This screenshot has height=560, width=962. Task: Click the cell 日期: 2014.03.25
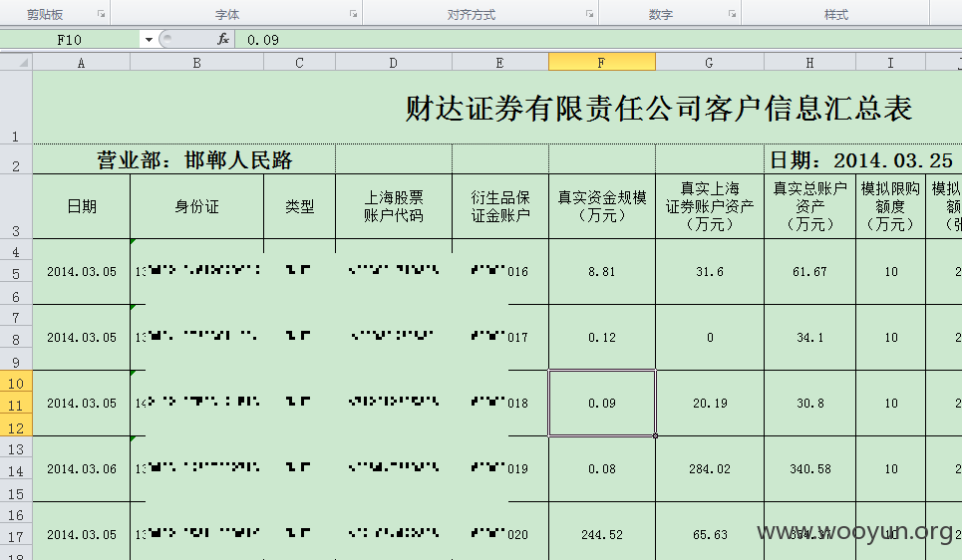(x=862, y=159)
